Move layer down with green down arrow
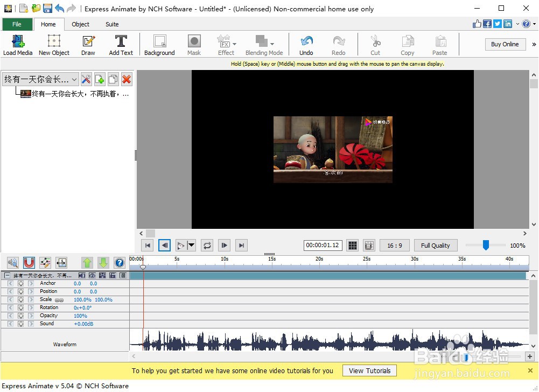The image size is (539, 392). 103,263
